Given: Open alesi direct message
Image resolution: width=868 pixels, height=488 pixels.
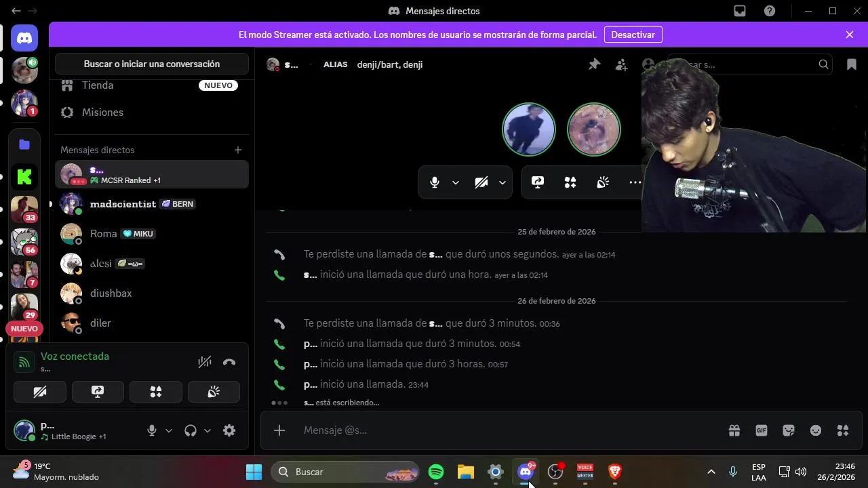Looking at the screenshot, I should click(152, 264).
